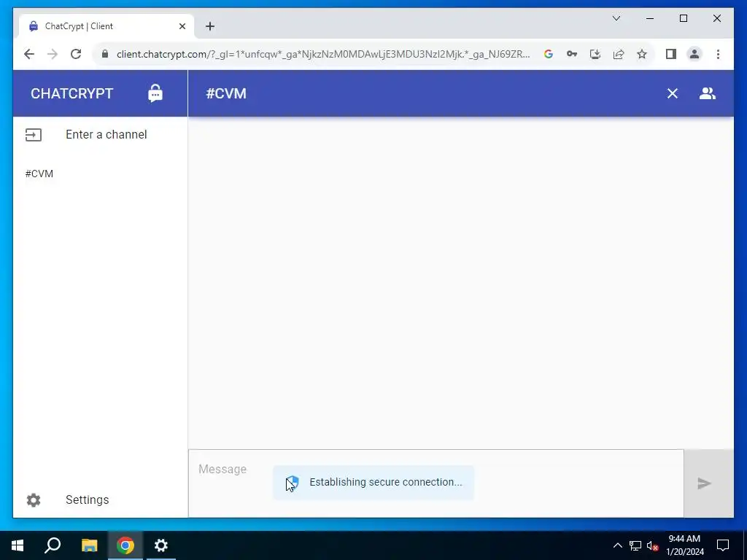Select the ChatCrypt | Client tab
The image size is (747, 560).
pos(107,26)
